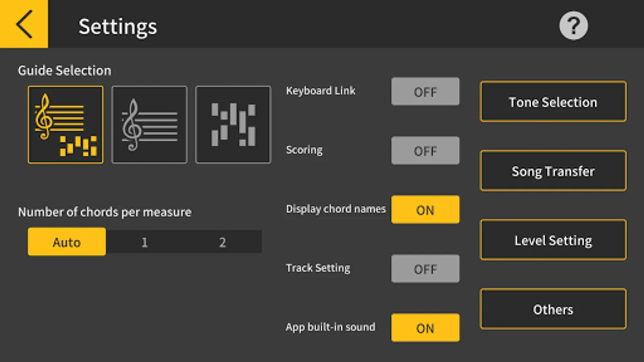Screen dimensions: 644x362
Task: Go back using the yellow arrow
Action: click(x=24, y=24)
